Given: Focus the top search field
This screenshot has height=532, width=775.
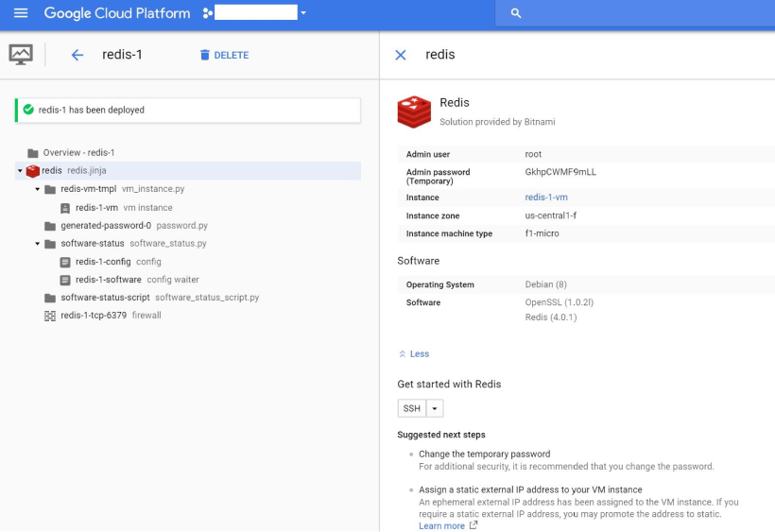Looking at the screenshot, I should click(x=635, y=13).
